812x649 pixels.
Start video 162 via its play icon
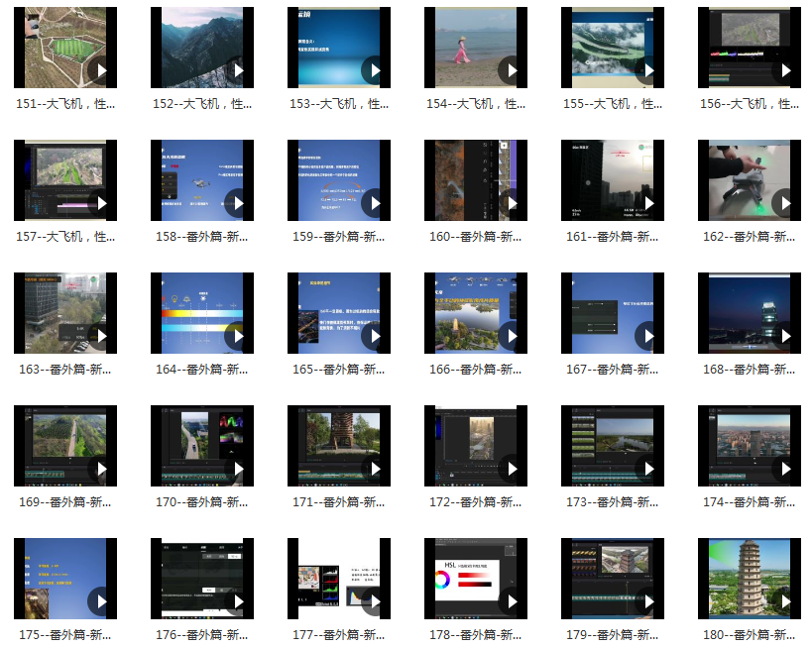(785, 203)
